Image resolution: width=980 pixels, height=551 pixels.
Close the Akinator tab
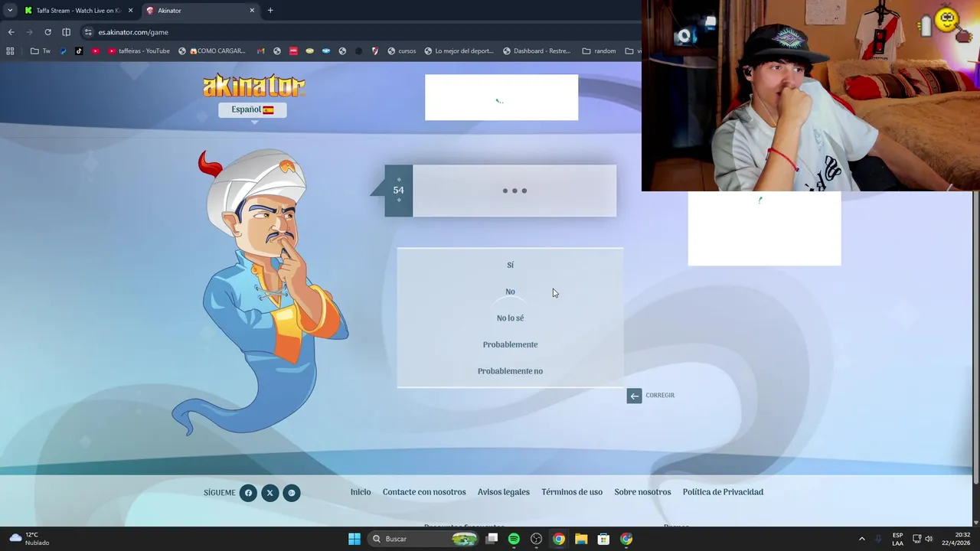point(252,11)
